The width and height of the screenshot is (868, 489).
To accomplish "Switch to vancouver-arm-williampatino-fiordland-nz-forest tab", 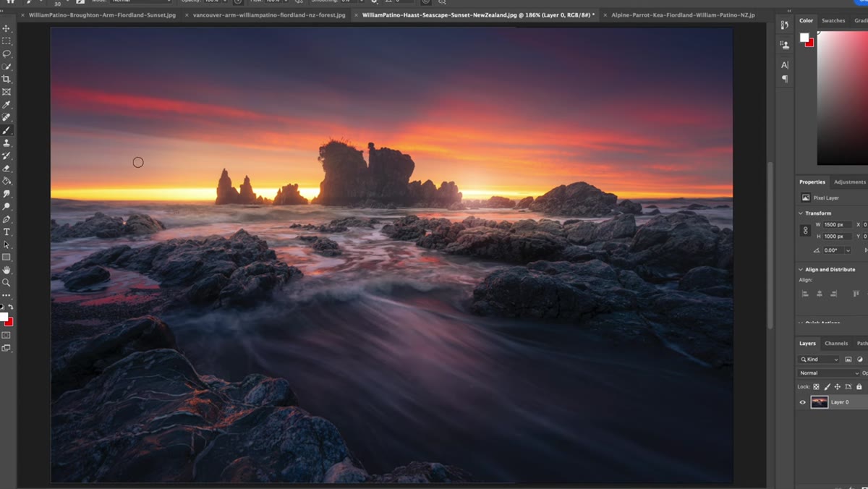I will coord(269,14).
